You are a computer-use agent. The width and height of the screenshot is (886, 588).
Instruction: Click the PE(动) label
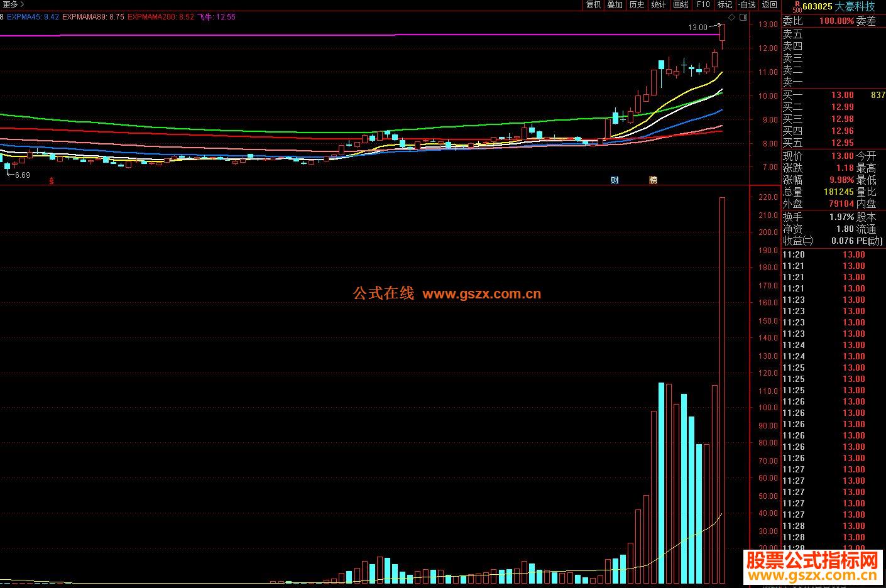(870, 241)
